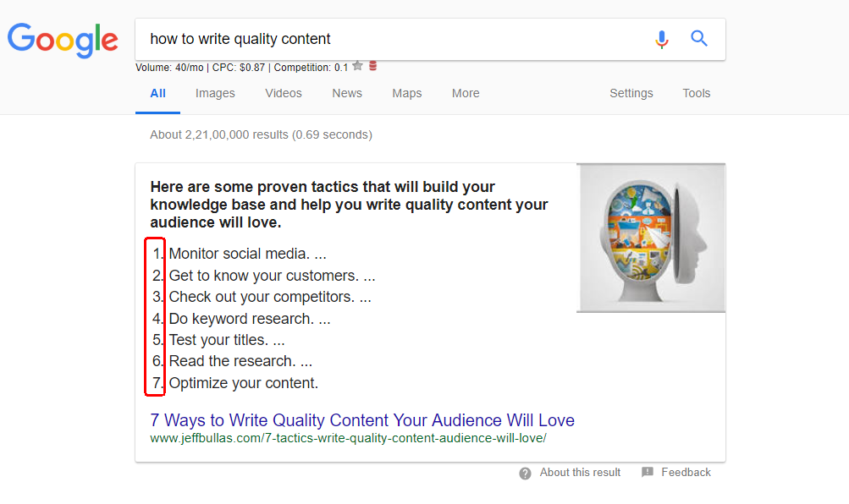849x504 pixels.
Task: Start voice search with microphone icon
Action: pos(661,39)
